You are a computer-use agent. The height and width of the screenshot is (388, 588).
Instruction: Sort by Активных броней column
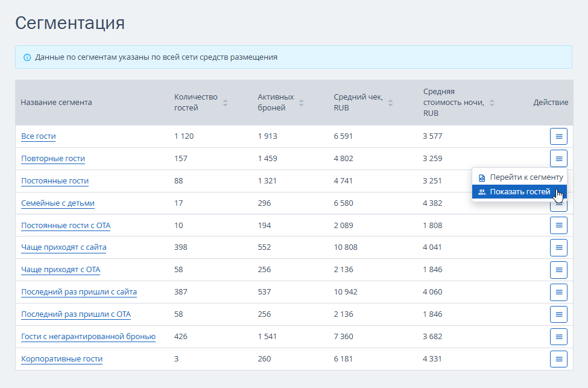(x=301, y=103)
